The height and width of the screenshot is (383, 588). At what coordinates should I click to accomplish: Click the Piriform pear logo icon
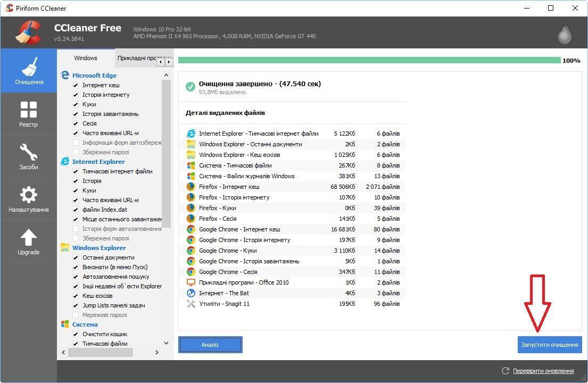point(564,34)
